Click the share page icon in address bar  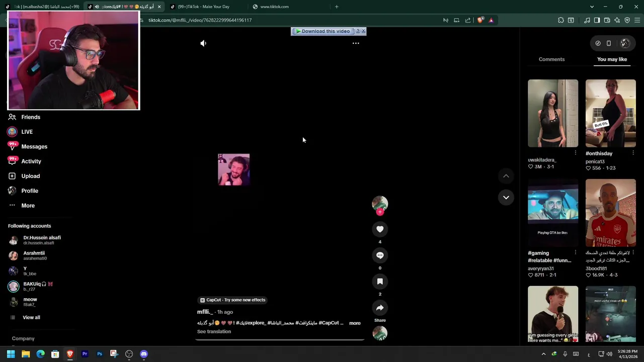[468, 20]
